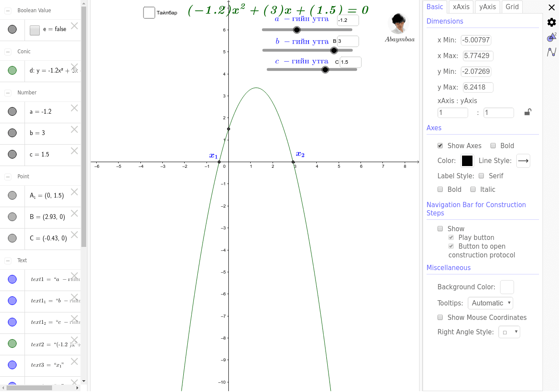Open the Line Style dropdown
Screen dimensions: 560x392
tap(523, 161)
